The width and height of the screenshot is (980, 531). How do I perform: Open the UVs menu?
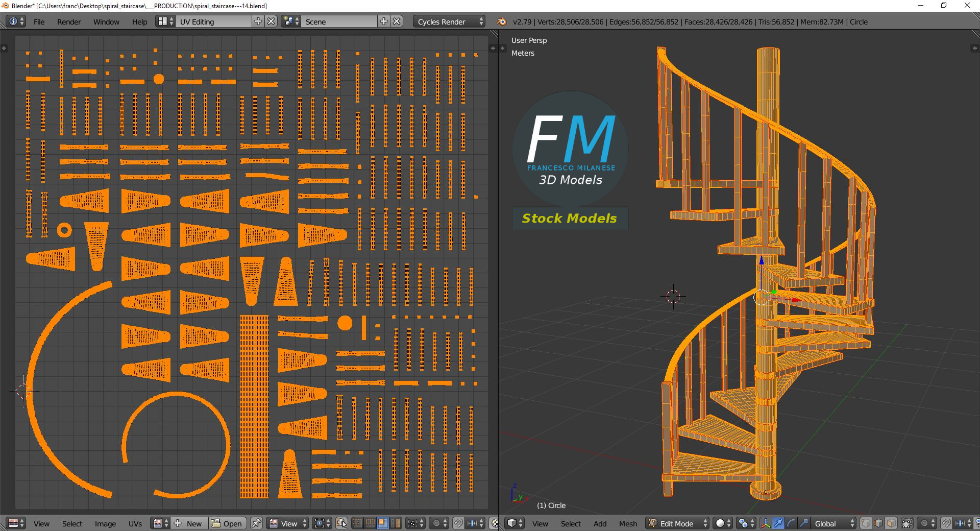(135, 523)
